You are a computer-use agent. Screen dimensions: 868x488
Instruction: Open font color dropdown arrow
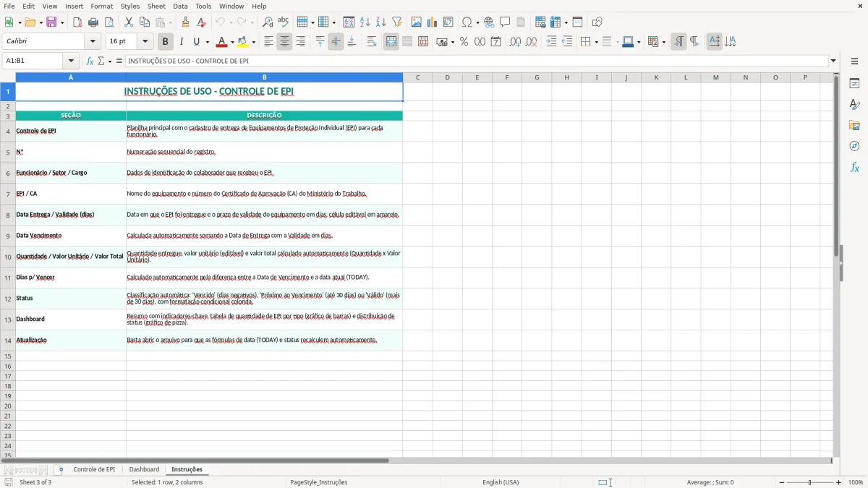232,42
